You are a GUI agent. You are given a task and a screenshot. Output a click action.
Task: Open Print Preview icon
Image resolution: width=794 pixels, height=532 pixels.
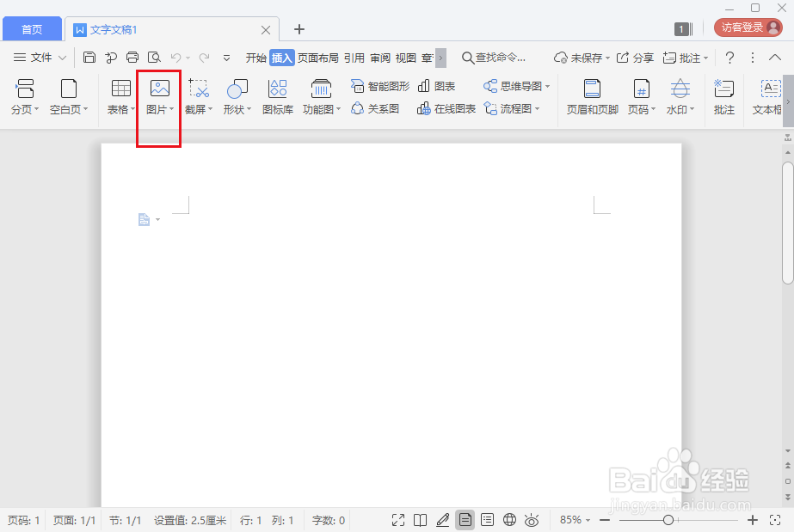pyautogui.click(x=154, y=58)
